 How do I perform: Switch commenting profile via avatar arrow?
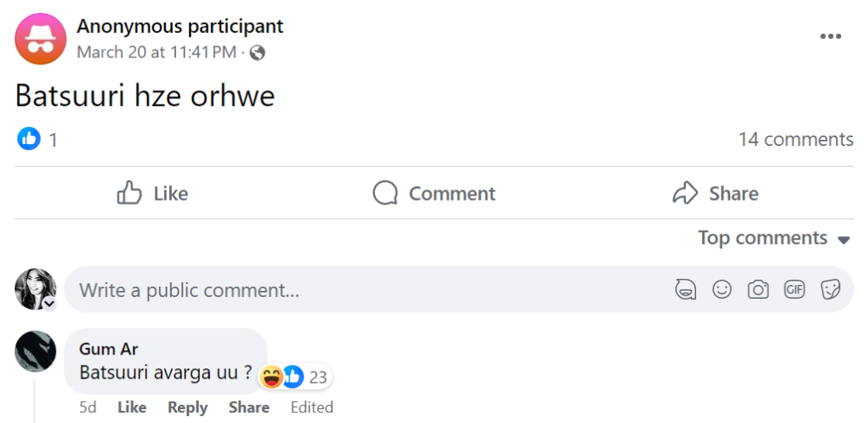[50, 303]
